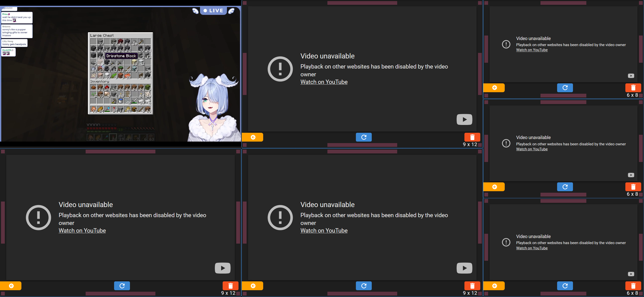This screenshot has width=644, height=297.
Task: Click the LIVE badge on the stream
Action: coord(213,11)
